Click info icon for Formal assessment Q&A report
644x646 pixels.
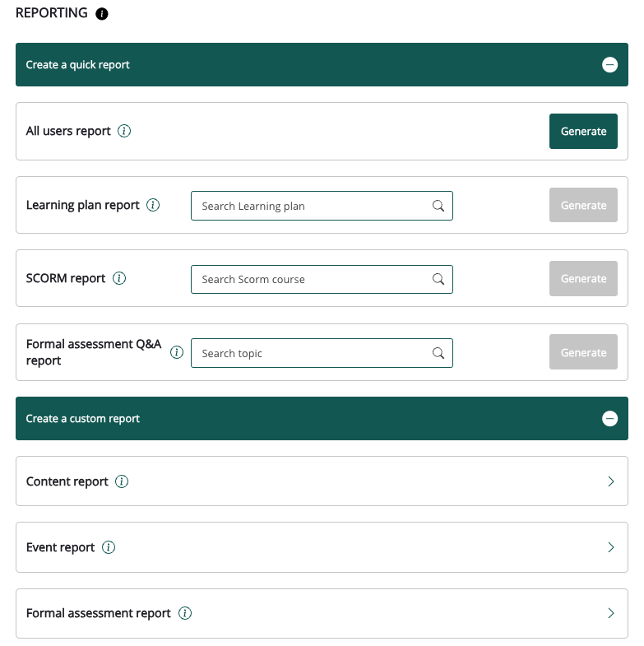176,352
